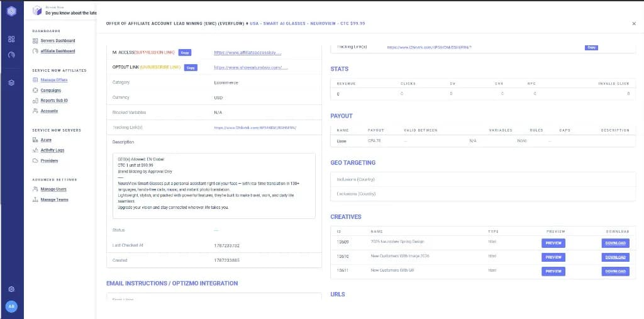644x319 pixels.
Task: Open the tracking link URL above Description
Action: [255, 128]
